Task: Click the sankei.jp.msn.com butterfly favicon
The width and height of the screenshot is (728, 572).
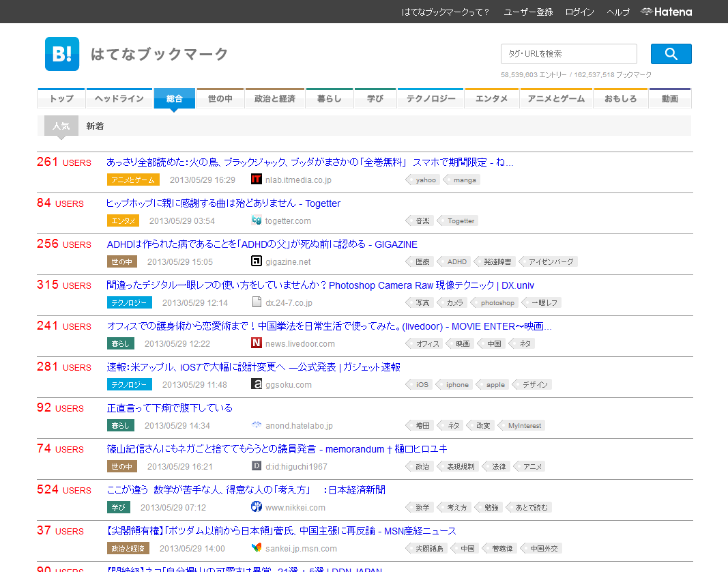Action: click(x=257, y=547)
